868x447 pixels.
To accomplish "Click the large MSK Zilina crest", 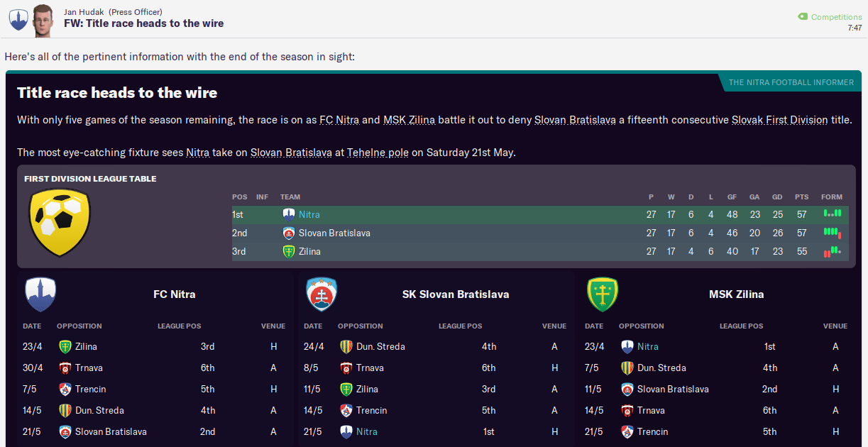I will tap(603, 294).
